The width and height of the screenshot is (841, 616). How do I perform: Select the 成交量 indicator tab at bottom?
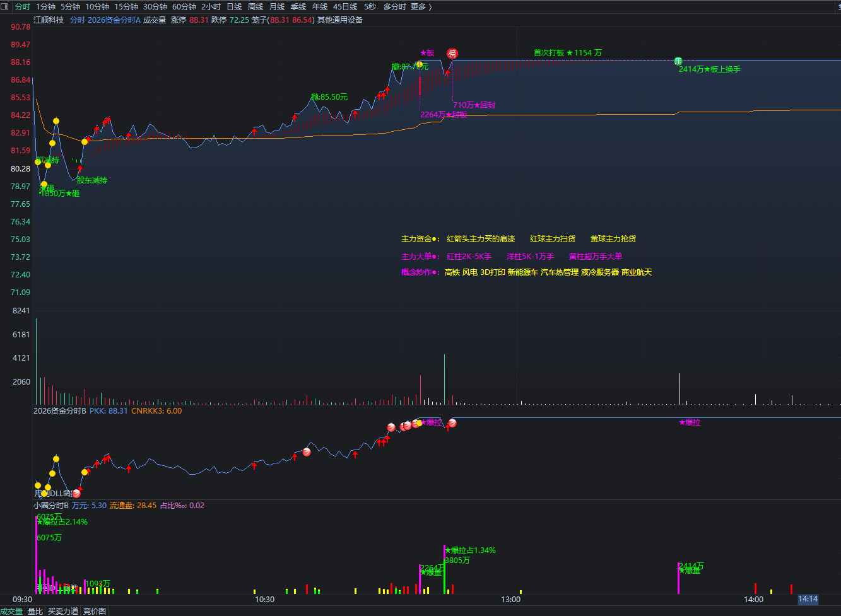[11, 611]
